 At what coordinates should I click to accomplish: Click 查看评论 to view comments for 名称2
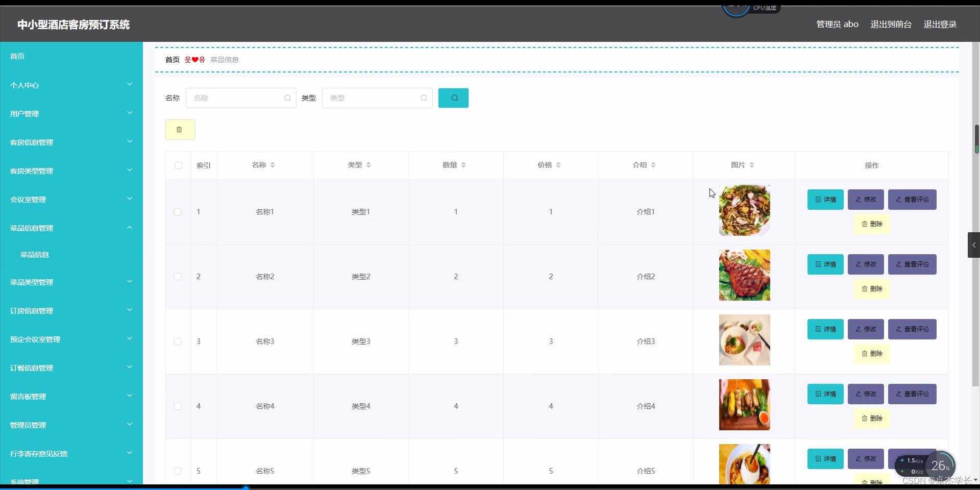pyautogui.click(x=912, y=264)
